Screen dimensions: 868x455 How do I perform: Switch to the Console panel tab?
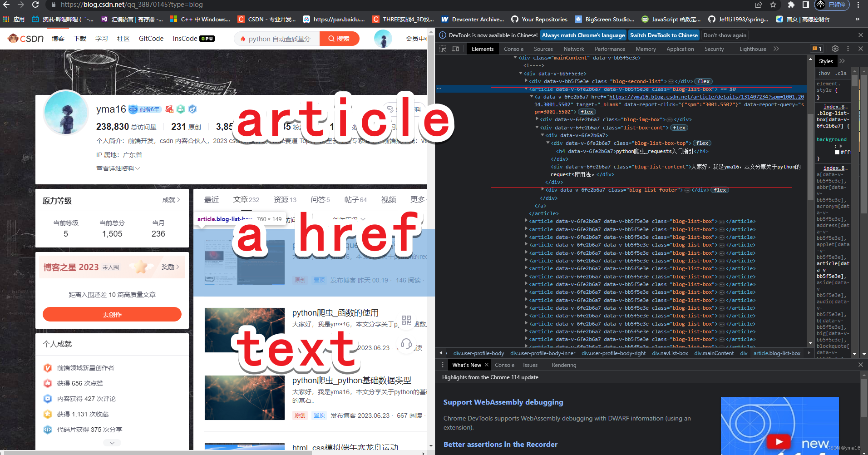tap(513, 49)
